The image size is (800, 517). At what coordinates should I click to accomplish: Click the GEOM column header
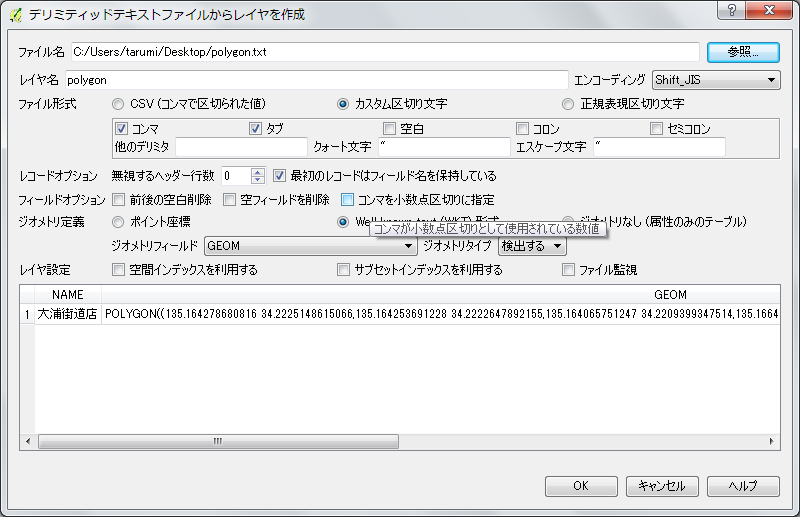pos(670,295)
